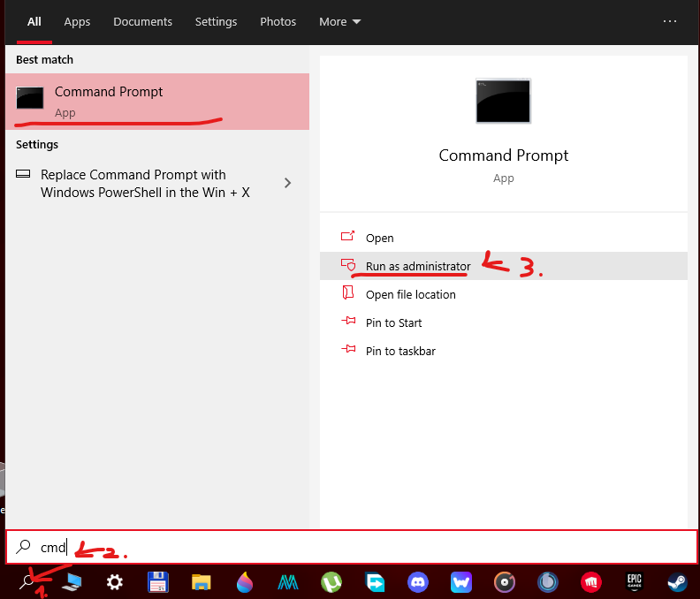The height and width of the screenshot is (599, 700).
Task: Click the App label under preview title
Action: (504, 178)
